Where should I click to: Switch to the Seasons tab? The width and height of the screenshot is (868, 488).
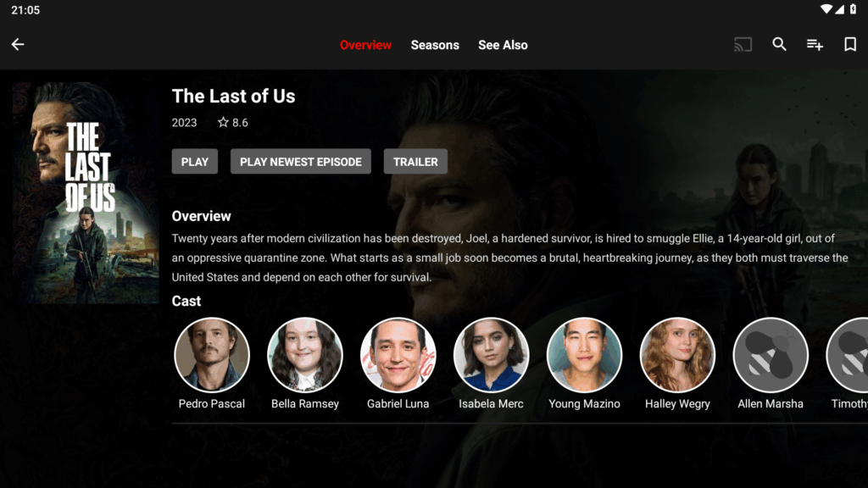(x=435, y=45)
